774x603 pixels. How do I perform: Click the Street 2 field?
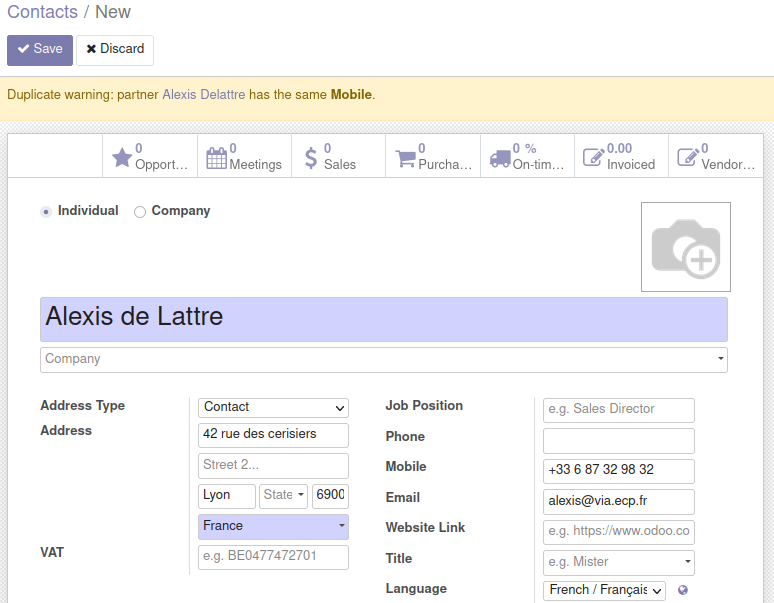coord(273,466)
